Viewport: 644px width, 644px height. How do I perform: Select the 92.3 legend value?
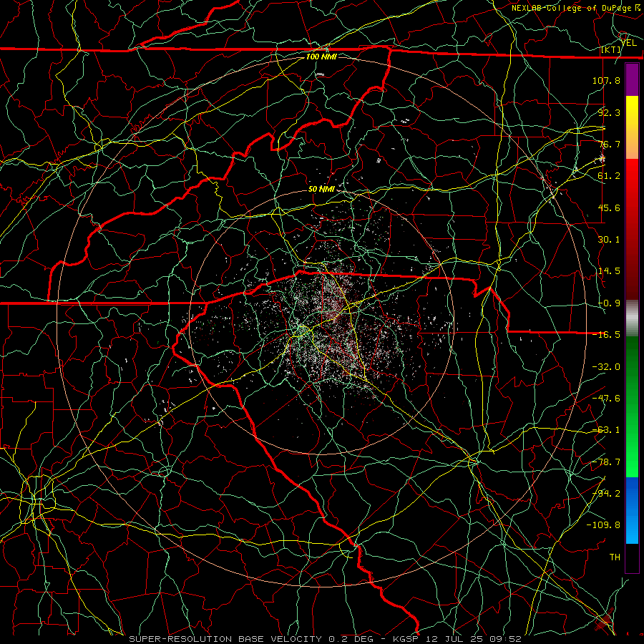click(609, 112)
